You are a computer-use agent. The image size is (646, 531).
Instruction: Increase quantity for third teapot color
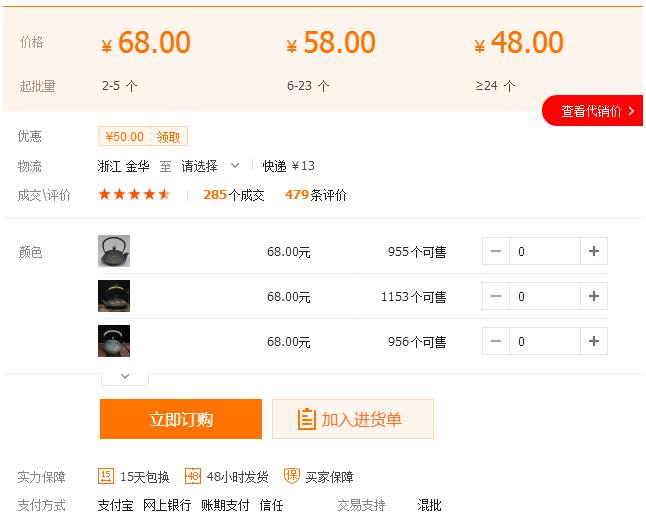[594, 341]
